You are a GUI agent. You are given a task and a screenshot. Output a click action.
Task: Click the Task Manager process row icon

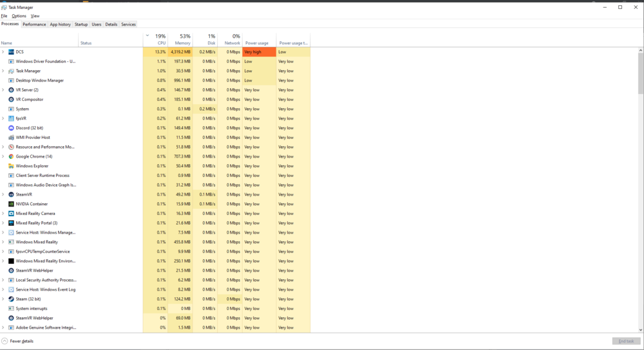(11, 71)
